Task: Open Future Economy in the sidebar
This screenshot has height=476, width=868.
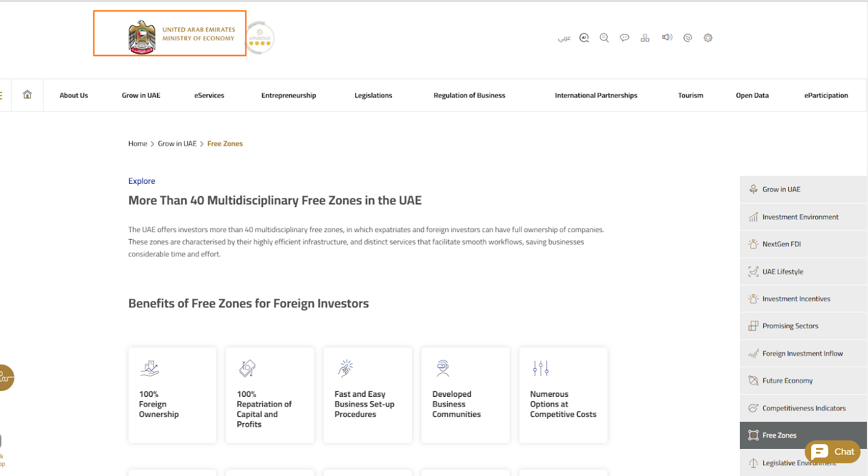Action: point(803,381)
